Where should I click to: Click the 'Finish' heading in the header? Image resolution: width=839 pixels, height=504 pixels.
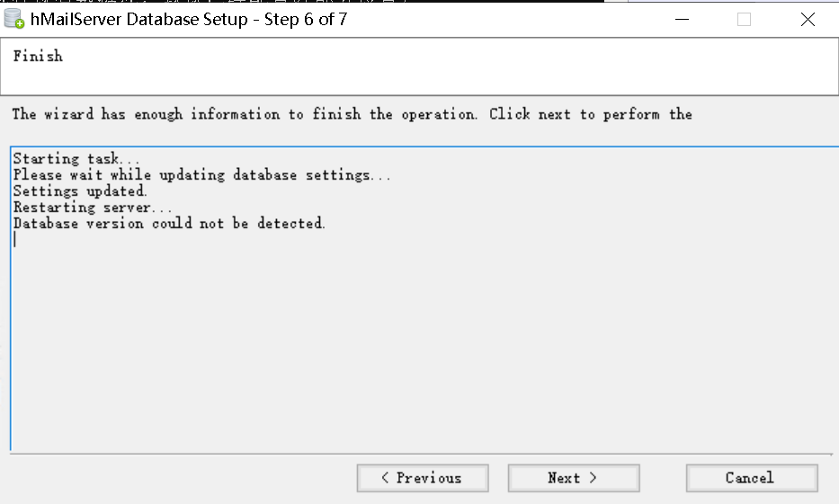pos(38,56)
